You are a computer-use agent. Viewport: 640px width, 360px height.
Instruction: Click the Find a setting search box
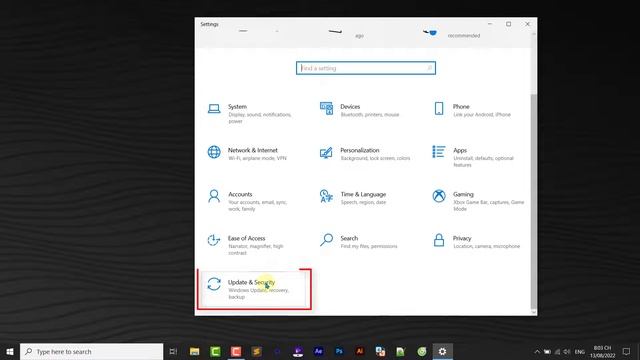click(366, 68)
